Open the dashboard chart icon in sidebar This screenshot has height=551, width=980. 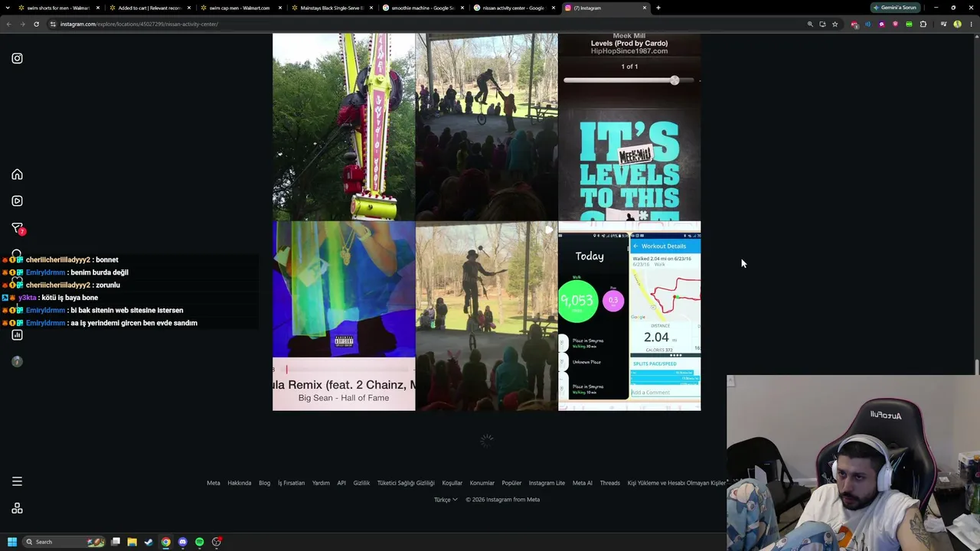click(17, 334)
